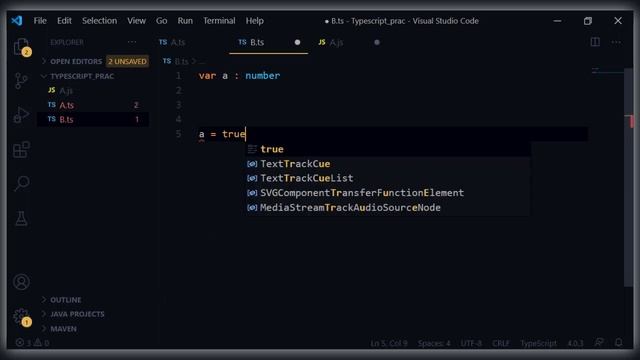Change the TypeScript language mode in status bar
Viewport: 640px width, 360px height.
coord(538,343)
